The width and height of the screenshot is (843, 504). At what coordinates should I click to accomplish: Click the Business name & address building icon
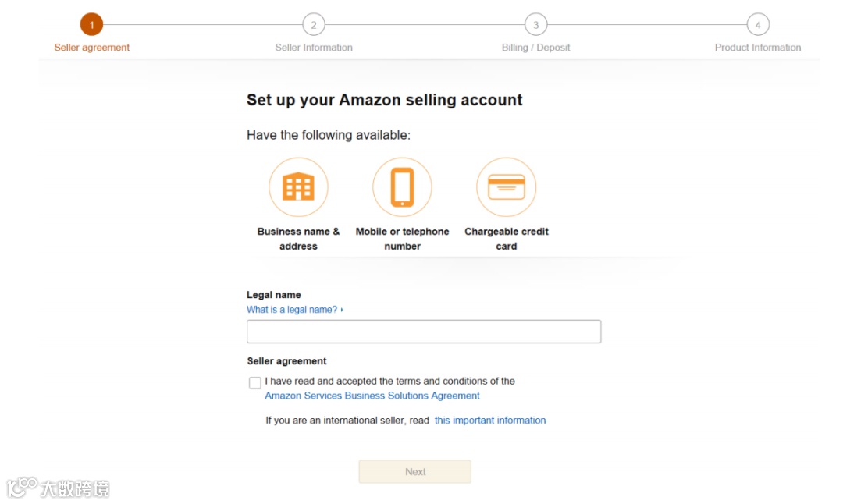click(x=298, y=187)
